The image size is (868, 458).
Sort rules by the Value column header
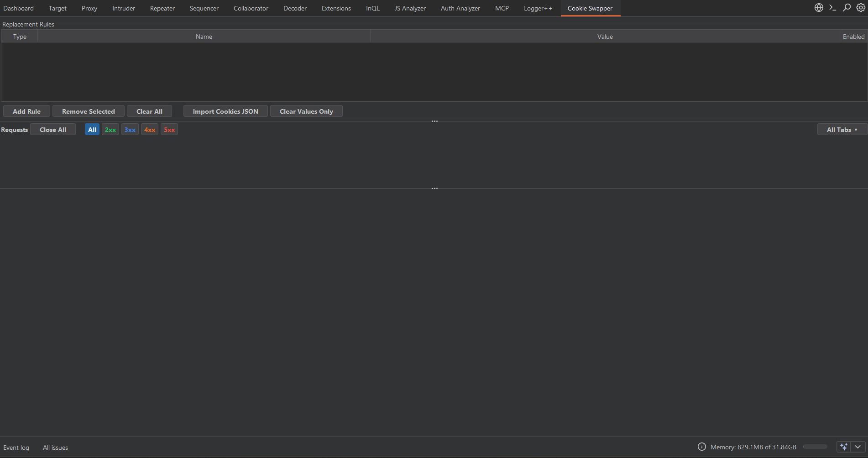pos(605,37)
